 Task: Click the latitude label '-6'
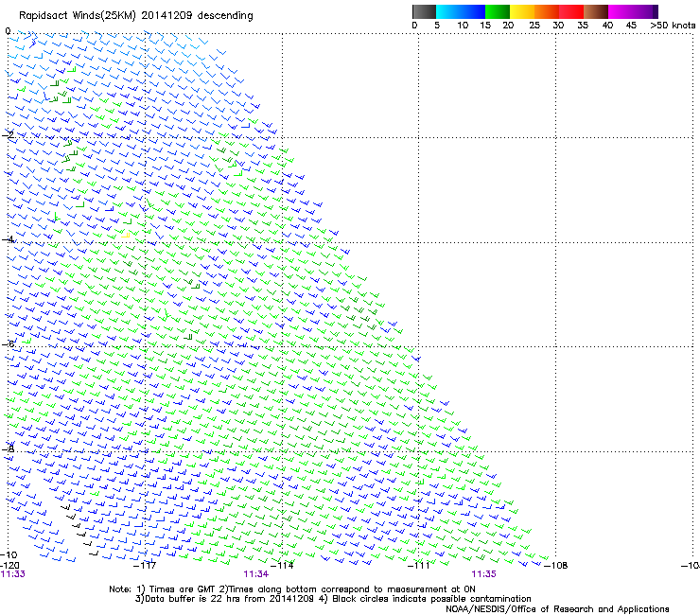pyautogui.click(x=8, y=343)
